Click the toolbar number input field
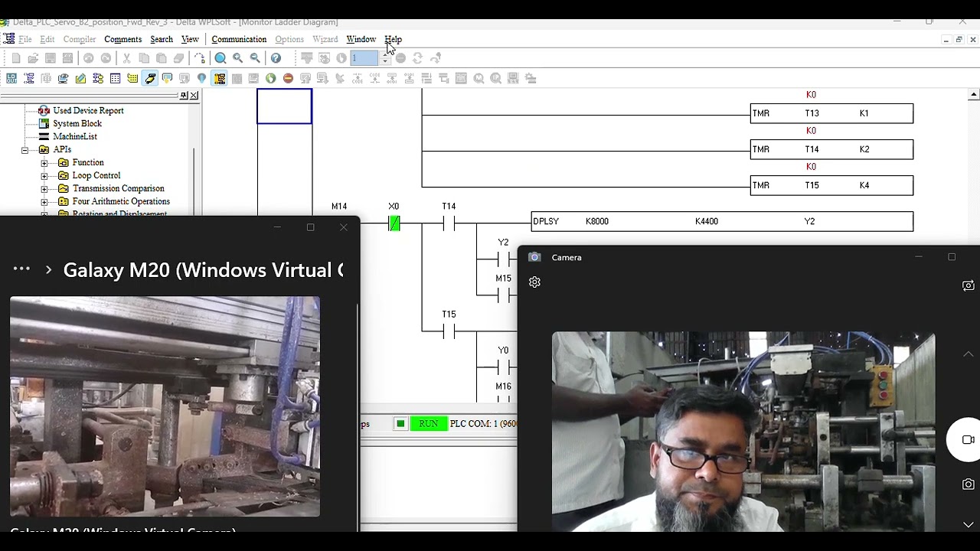Image resolution: width=980 pixels, height=551 pixels. 364,58
